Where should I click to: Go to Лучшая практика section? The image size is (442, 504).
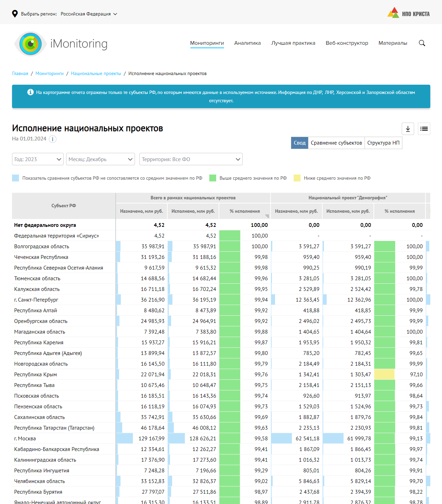[x=293, y=43]
